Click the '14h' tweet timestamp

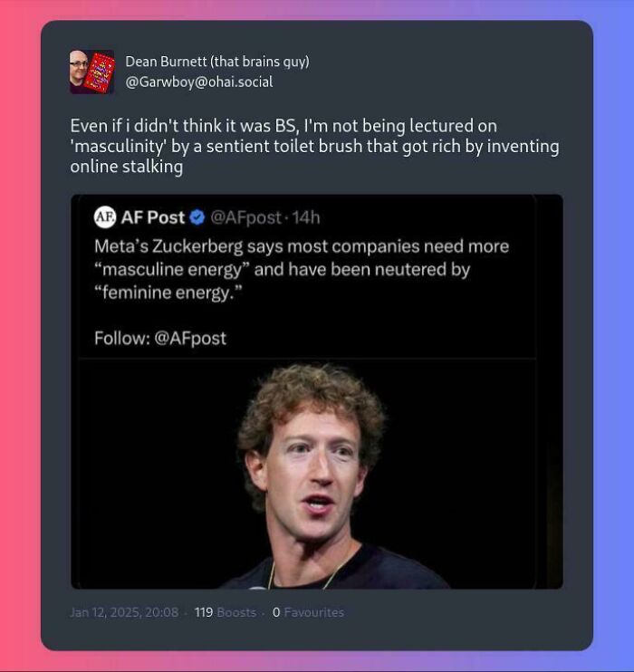(306, 217)
